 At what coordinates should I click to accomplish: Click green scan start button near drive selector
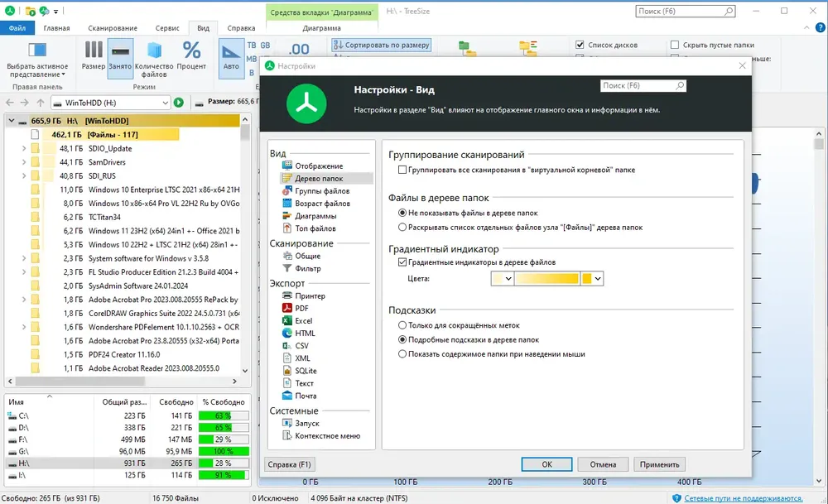pos(178,103)
